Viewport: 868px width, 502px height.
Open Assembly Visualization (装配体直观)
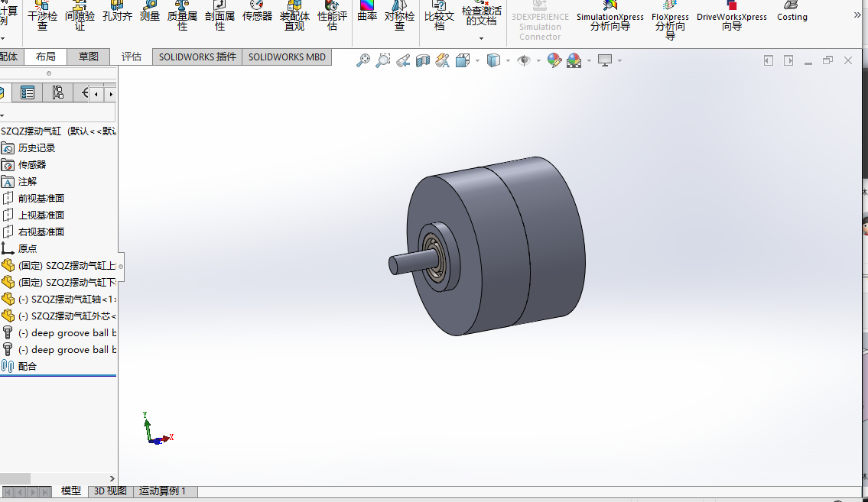pyautogui.click(x=294, y=15)
